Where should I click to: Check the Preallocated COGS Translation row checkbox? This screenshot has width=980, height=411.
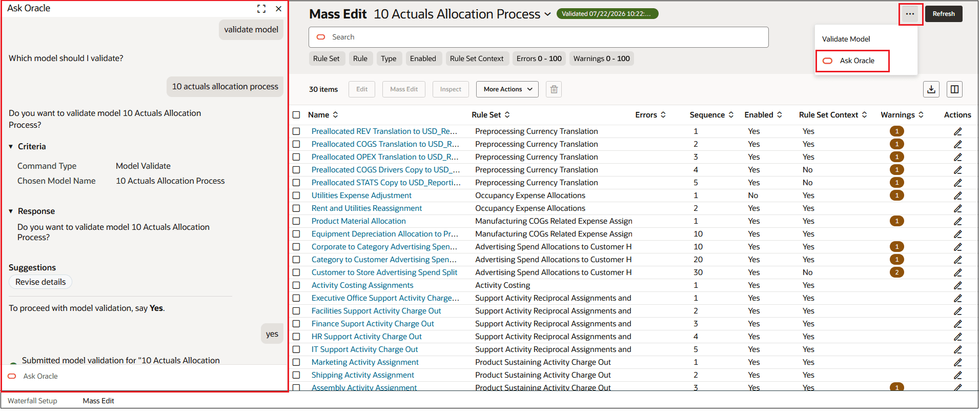[296, 144]
